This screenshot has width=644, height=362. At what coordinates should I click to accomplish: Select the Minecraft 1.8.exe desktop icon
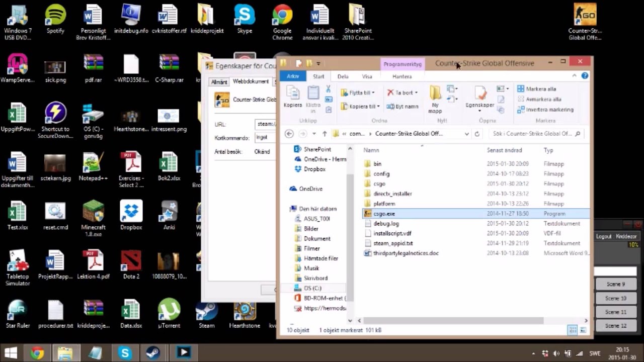pyautogui.click(x=93, y=219)
